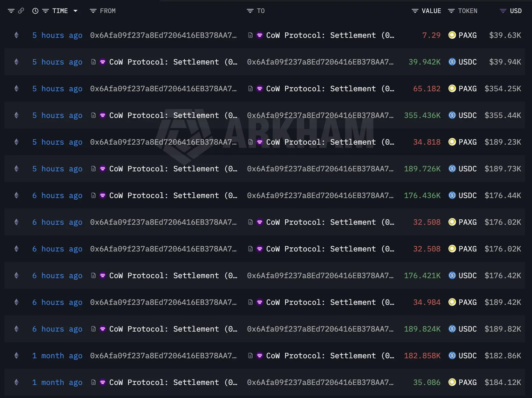Screen dimensions: 532x398
Task: Click the PAXG token label in 34.984 row
Action: coord(467,302)
